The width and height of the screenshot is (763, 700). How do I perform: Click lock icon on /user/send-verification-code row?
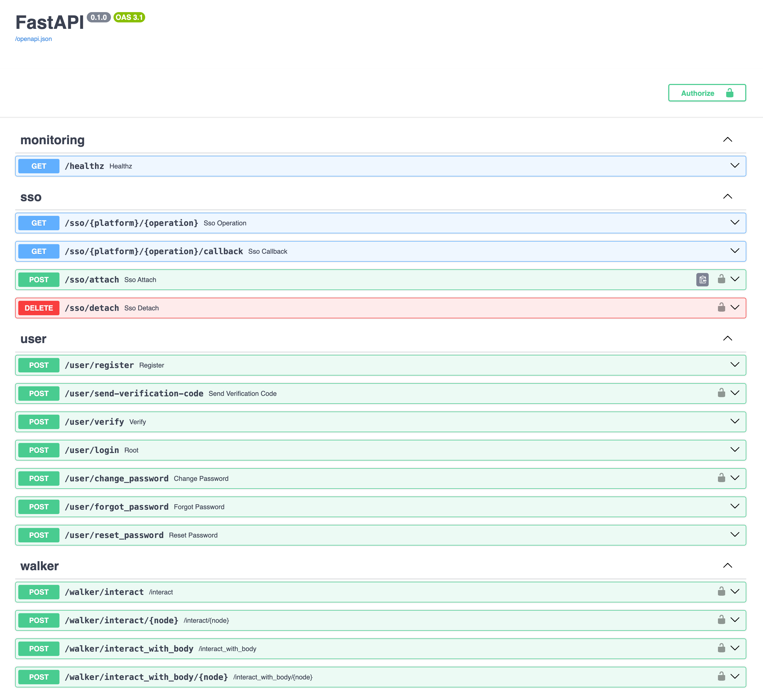coord(721,393)
